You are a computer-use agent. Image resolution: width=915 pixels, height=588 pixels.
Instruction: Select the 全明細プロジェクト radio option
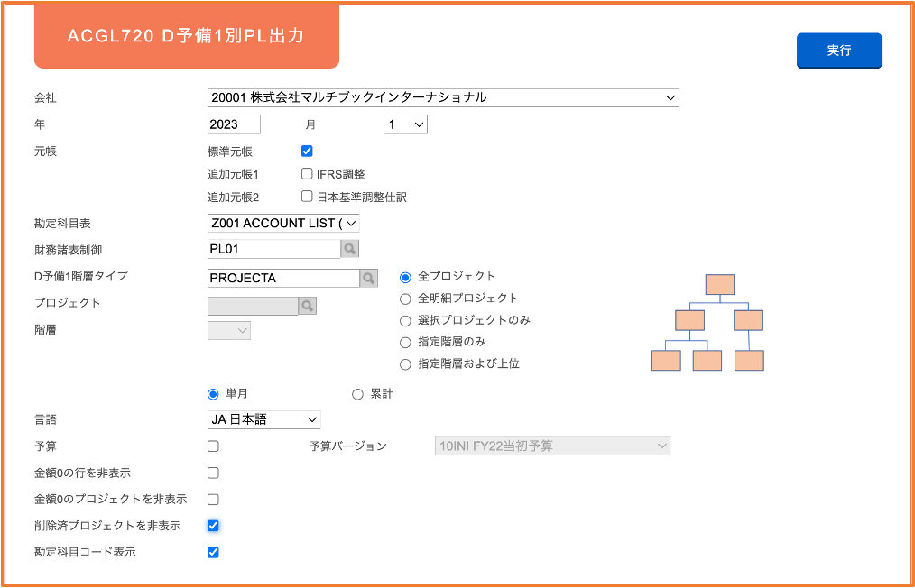[405, 299]
